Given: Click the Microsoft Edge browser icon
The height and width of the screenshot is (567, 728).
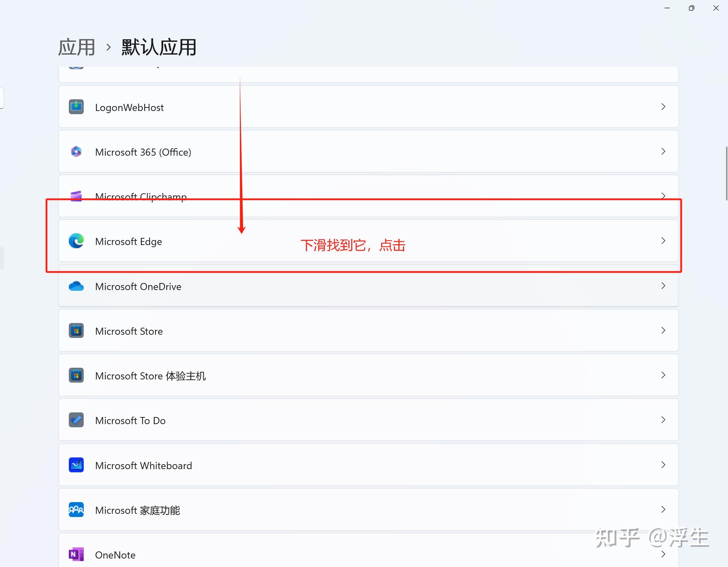Looking at the screenshot, I should 76,241.
